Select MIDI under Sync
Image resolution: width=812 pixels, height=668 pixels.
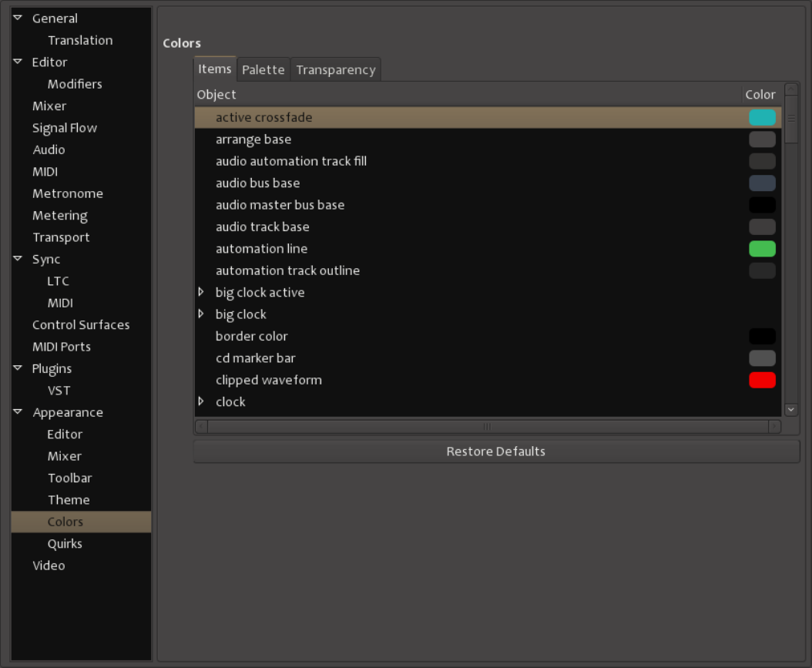point(60,303)
